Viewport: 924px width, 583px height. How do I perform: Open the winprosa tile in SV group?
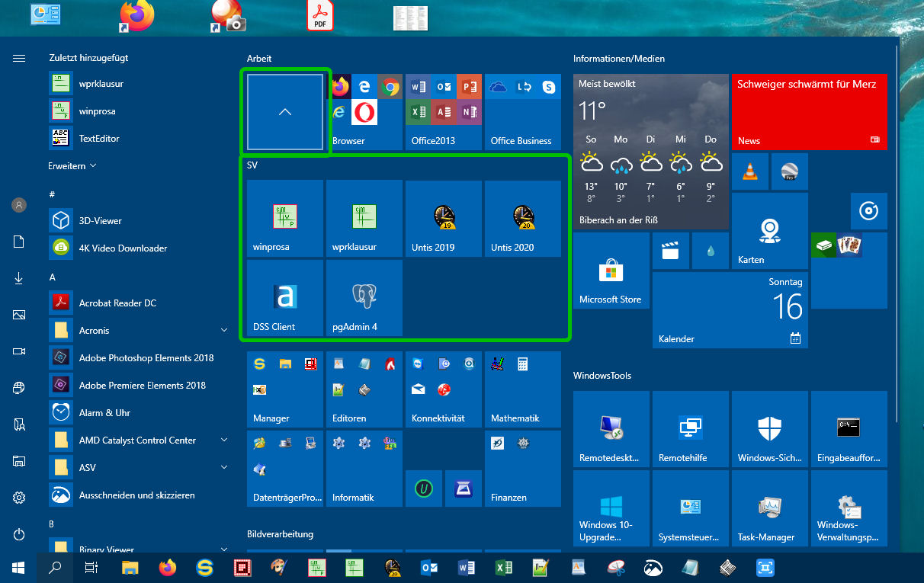tap(285, 219)
